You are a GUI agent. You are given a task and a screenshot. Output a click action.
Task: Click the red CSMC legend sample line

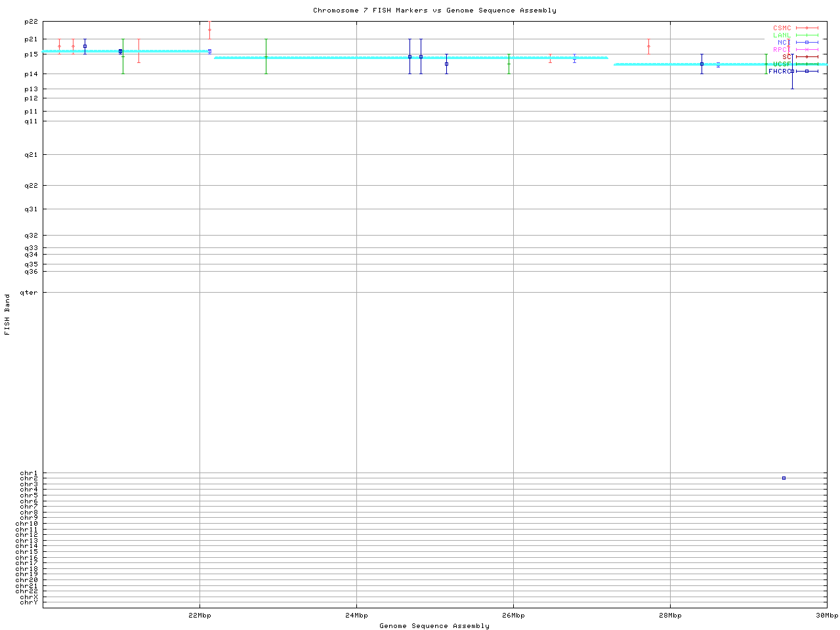click(x=807, y=28)
